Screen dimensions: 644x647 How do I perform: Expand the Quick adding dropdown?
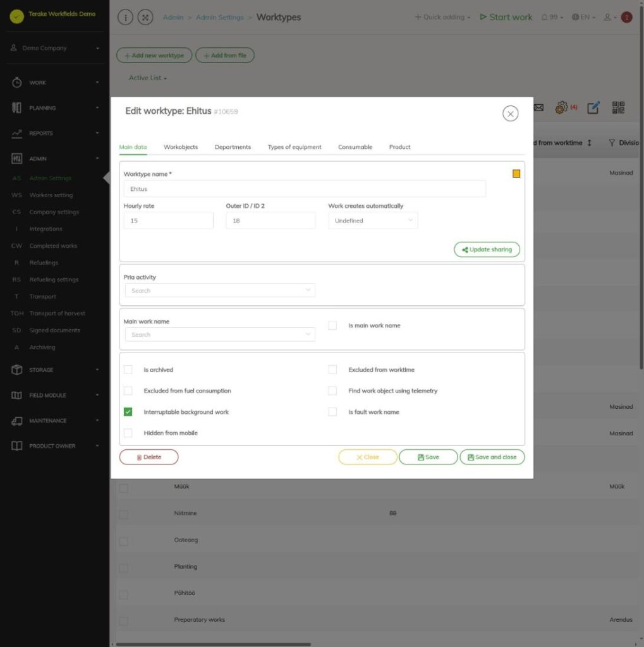coord(442,17)
